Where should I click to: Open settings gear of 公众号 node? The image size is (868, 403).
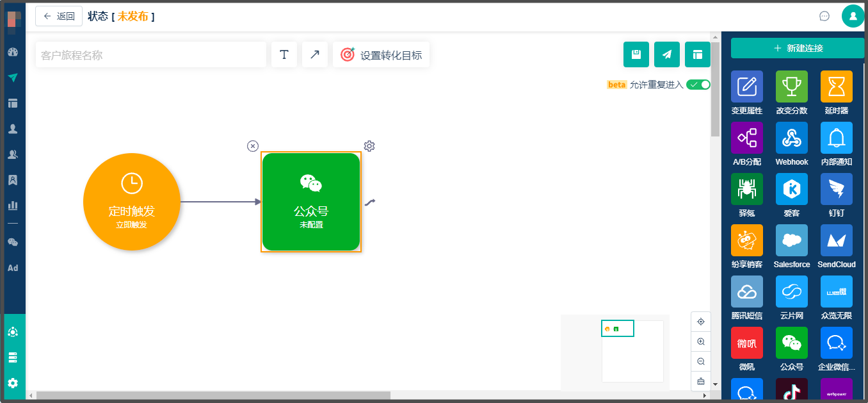click(x=369, y=146)
